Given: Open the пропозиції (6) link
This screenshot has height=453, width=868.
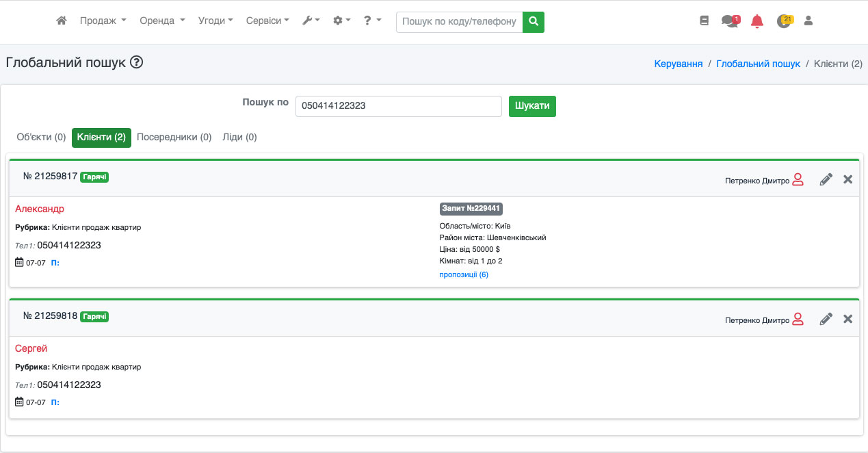Looking at the screenshot, I should 464,275.
